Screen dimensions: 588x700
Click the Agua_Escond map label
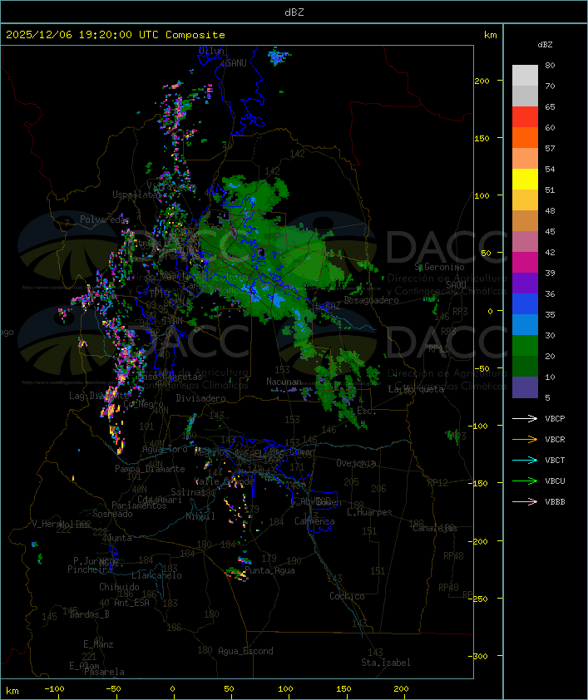pyautogui.click(x=245, y=651)
